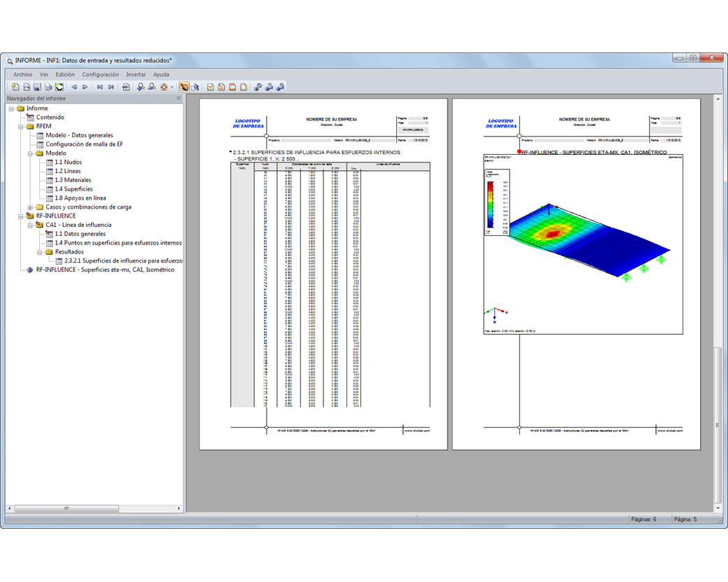Click the navigator horizontal scrollbar thumb

tap(66, 508)
